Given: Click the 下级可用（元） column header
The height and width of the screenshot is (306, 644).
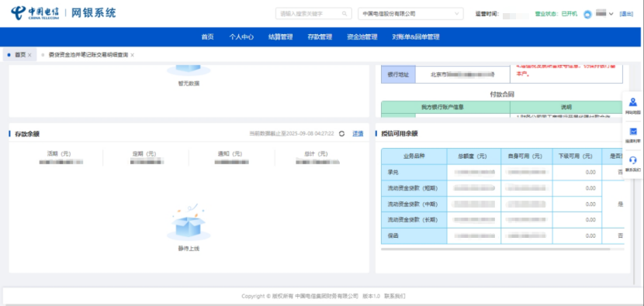Looking at the screenshot, I should click(577, 156).
